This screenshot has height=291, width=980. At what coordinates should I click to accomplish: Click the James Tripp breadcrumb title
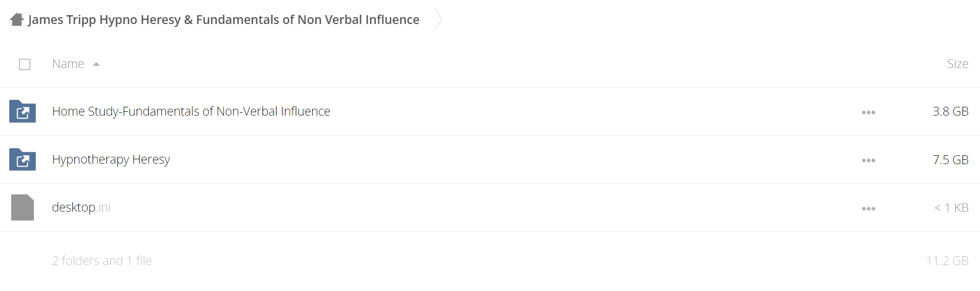pyautogui.click(x=224, y=20)
